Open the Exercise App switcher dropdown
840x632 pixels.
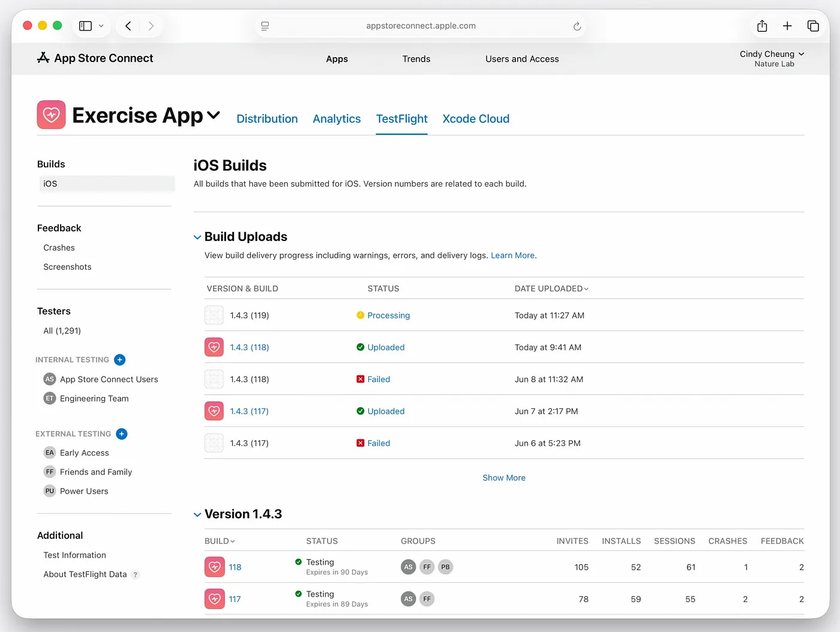point(214,115)
